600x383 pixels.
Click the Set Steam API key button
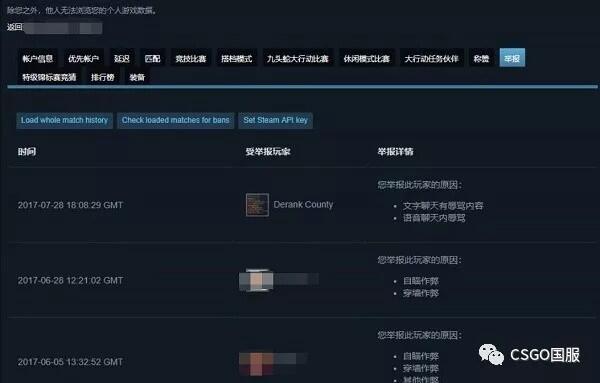coord(276,120)
